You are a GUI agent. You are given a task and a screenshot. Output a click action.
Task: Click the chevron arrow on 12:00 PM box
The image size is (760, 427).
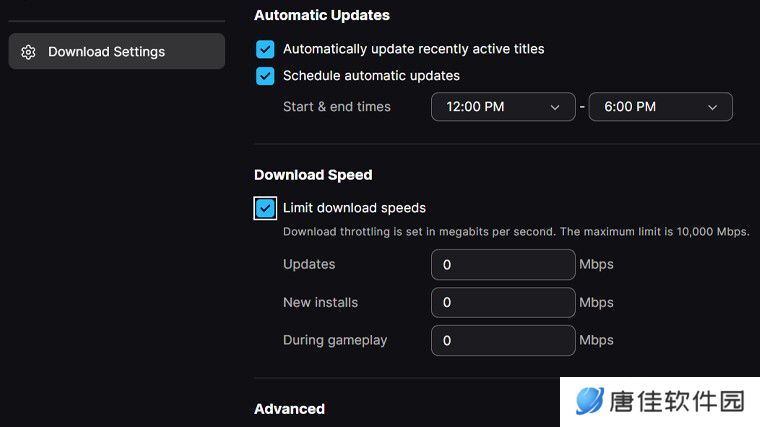point(555,107)
